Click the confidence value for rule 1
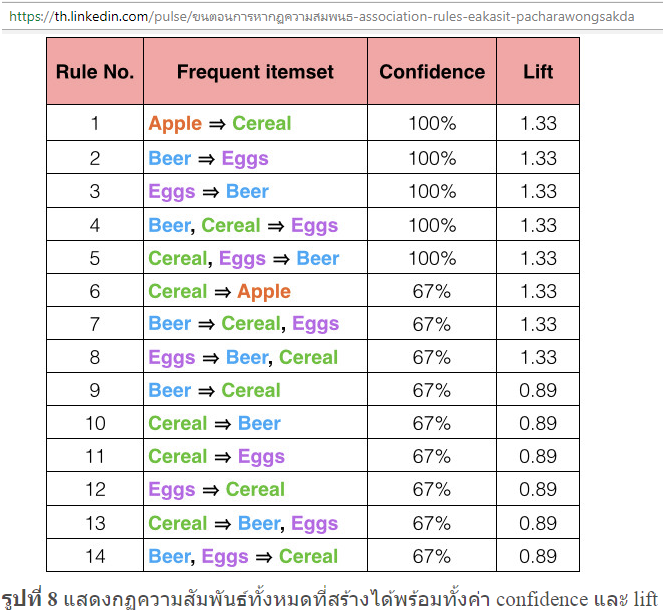 coord(432,124)
